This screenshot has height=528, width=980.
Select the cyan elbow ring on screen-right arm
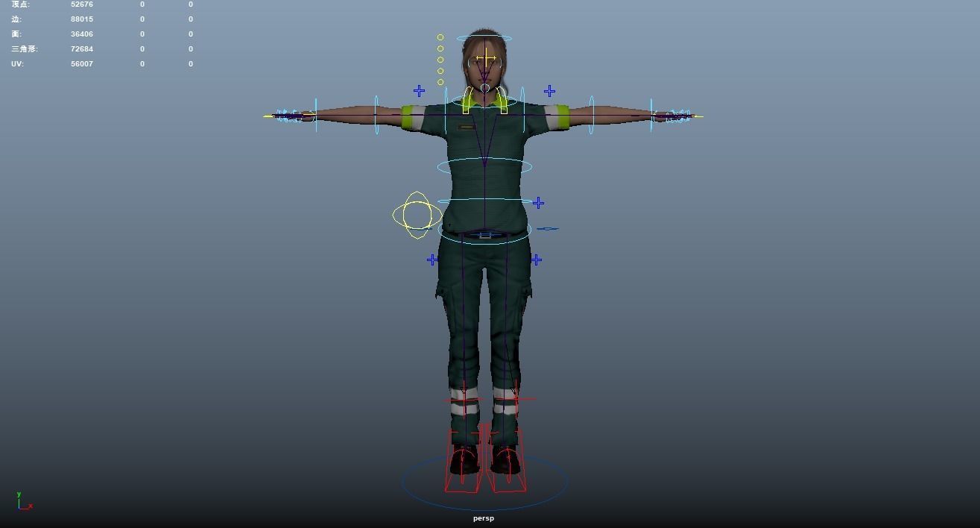coord(592,116)
